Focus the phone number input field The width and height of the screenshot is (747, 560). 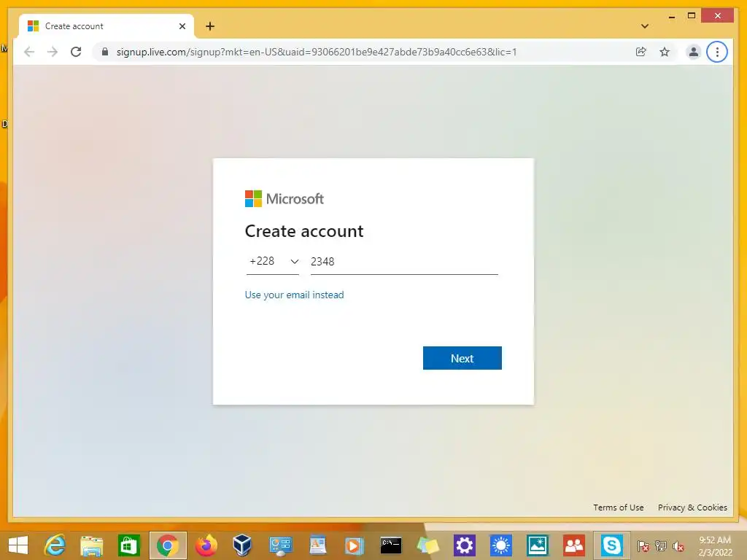coord(404,262)
